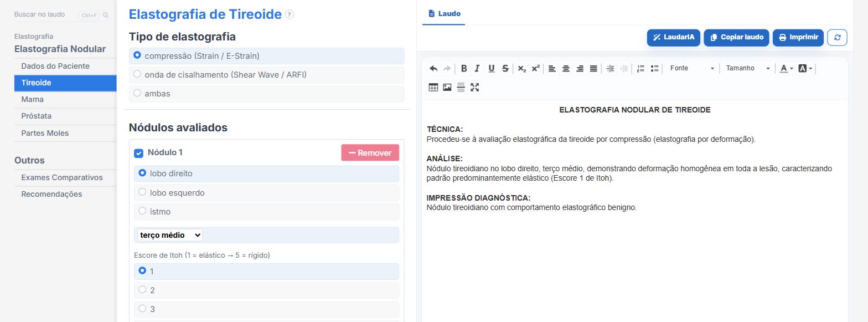Increase indent of the paragraph
The width and height of the screenshot is (868, 322).
pos(610,68)
